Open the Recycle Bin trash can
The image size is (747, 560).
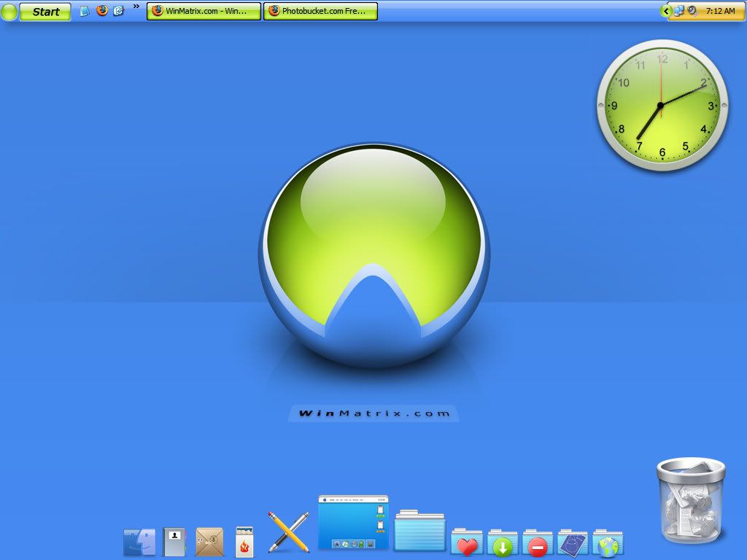tap(691, 500)
